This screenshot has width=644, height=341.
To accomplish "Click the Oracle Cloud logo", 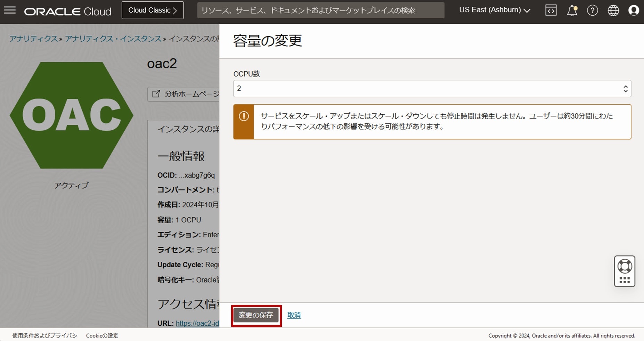I will pos(68,11).
